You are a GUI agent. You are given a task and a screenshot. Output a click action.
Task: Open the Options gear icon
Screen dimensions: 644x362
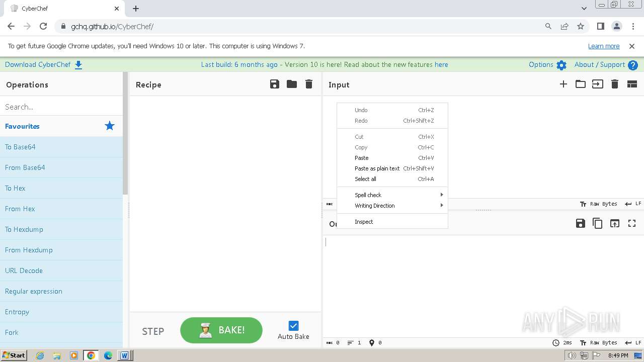[561, 65]
